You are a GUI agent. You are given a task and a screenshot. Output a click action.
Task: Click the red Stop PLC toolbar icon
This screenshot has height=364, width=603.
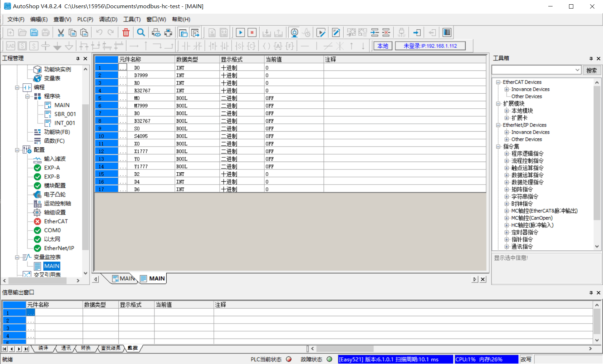pos(252,33)
